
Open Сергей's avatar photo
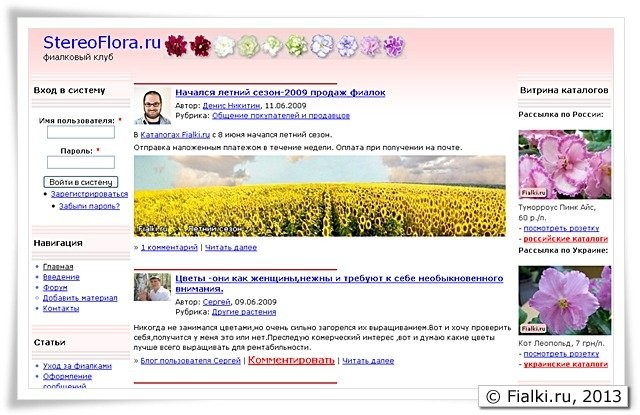[152, 288]
